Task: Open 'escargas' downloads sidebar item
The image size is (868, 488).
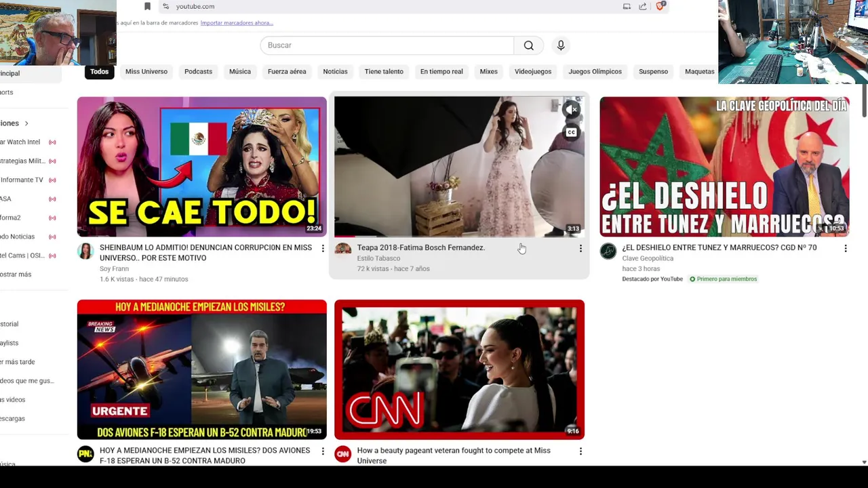Action: tap(13, 419)
